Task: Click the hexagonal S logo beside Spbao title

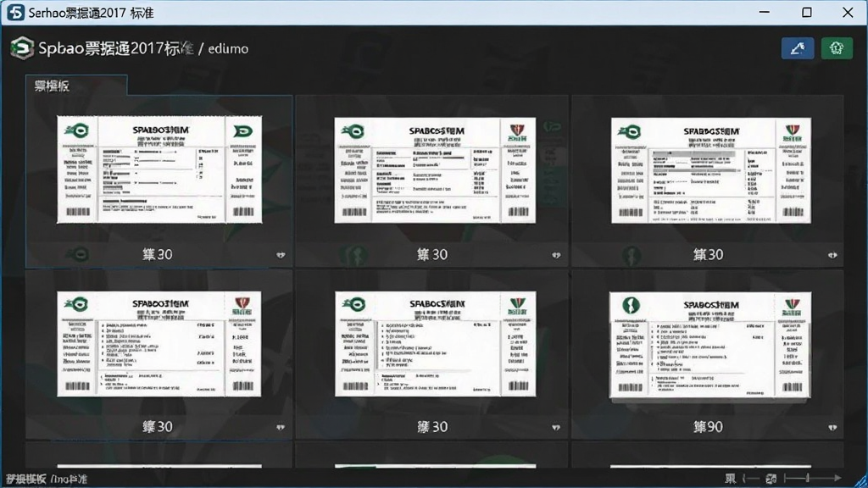Action: click(x=22, y=48)
